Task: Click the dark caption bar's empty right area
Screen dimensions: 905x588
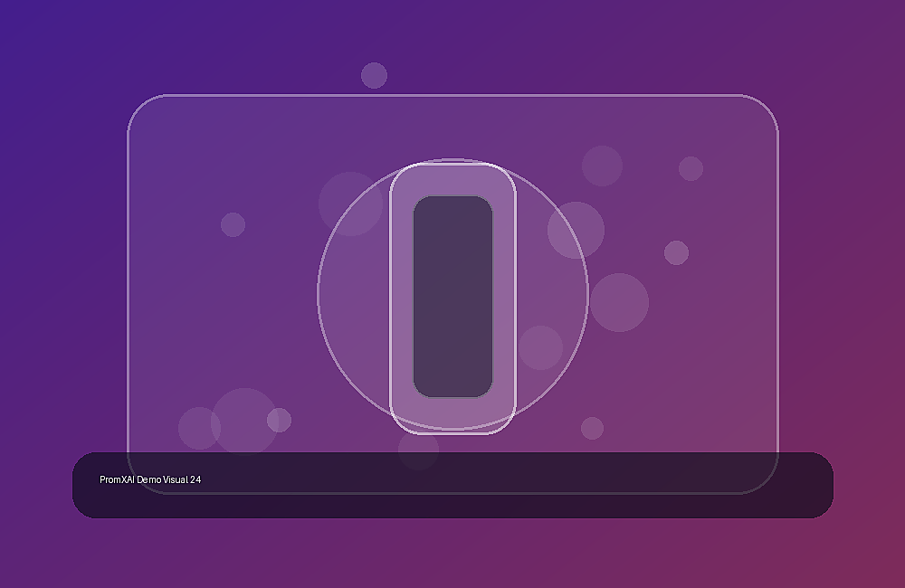Action: pyautogui.click(x=635, y=485)
